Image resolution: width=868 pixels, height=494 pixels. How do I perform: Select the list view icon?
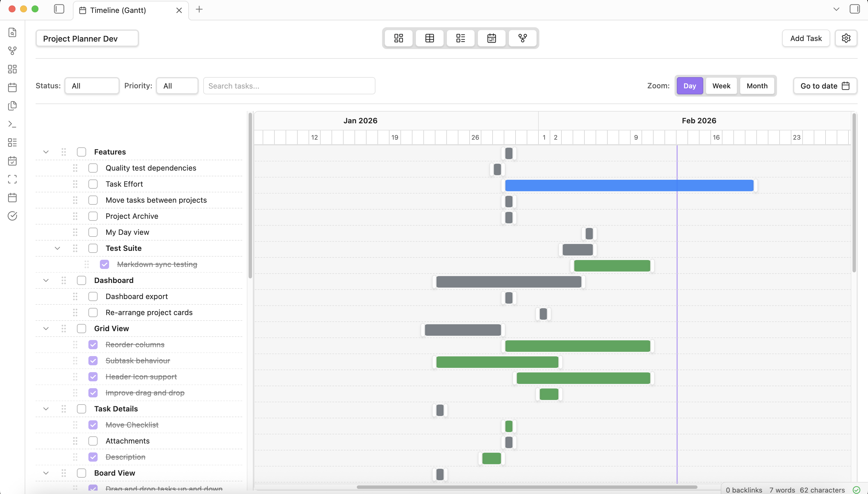460,38
